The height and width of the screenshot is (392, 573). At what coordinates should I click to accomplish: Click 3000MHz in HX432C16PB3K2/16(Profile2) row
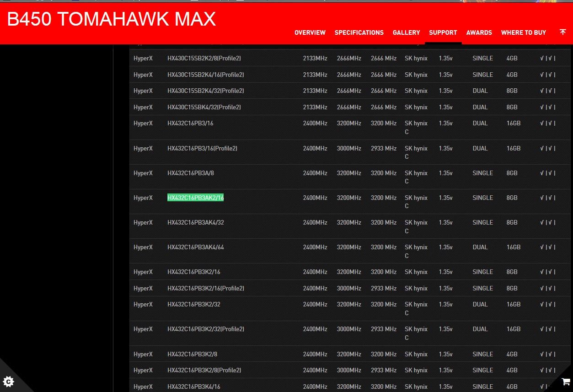pyautogui.click(x=349, y=288)
